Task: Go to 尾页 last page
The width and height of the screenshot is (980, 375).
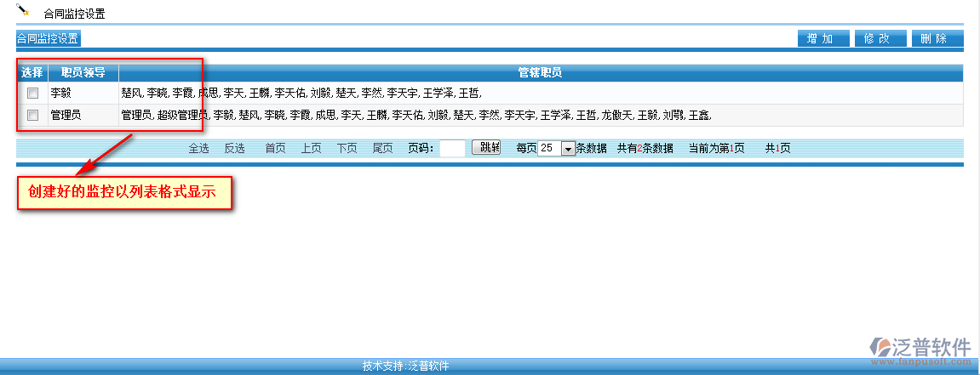Action: pos(383,149)
